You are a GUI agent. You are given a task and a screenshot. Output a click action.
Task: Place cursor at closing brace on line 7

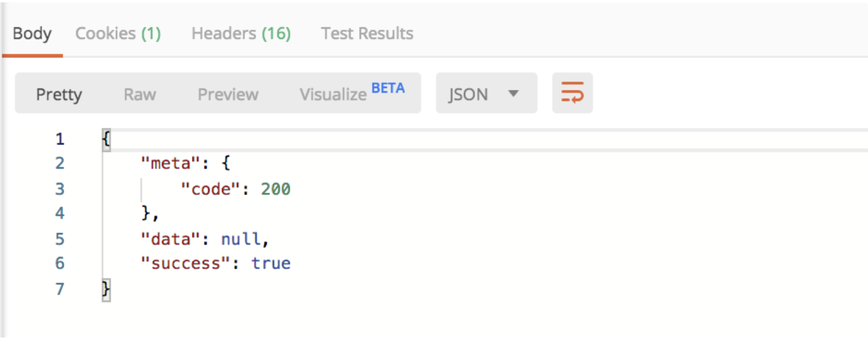(x=106, y=289)
